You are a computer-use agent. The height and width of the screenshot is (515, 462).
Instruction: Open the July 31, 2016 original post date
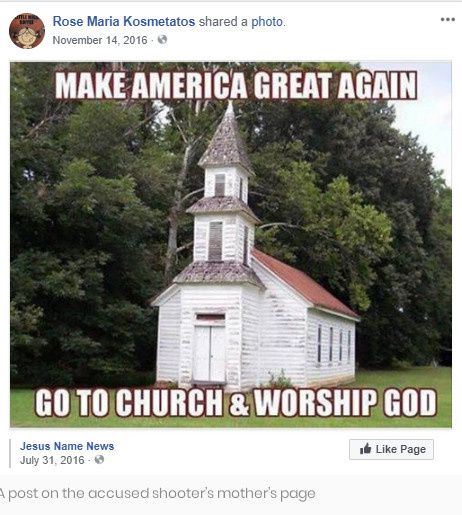coord(52,460)
